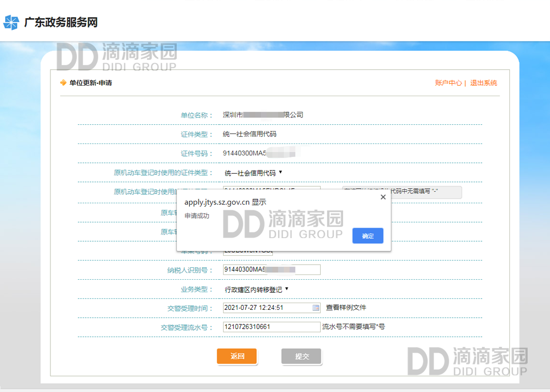Image resolution: width=550 pixels, height=392 pixels.
Task: Click 退出系统 link
Action: click(483, 83)
